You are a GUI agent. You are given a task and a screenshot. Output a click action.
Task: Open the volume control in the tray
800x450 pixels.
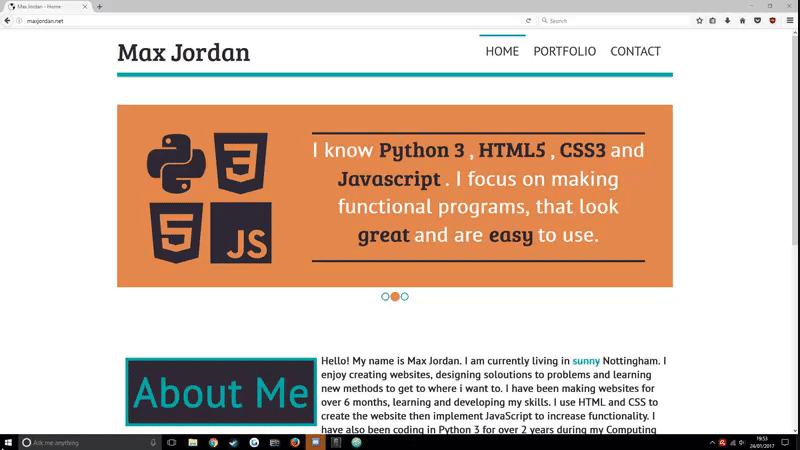click(x=742, y=442)
